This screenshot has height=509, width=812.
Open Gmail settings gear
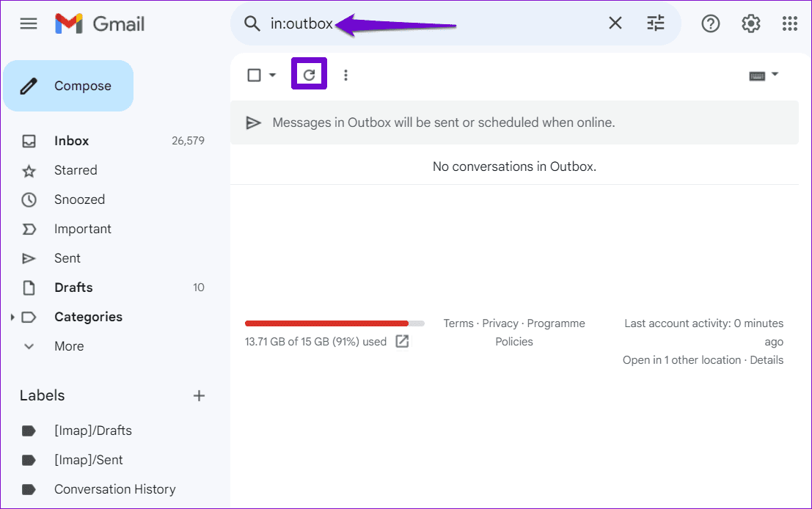(x=750, y=23)
